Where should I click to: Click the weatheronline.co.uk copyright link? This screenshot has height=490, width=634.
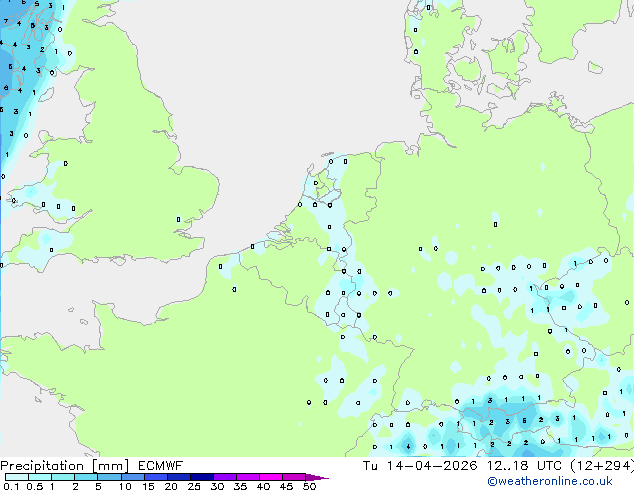550,481
